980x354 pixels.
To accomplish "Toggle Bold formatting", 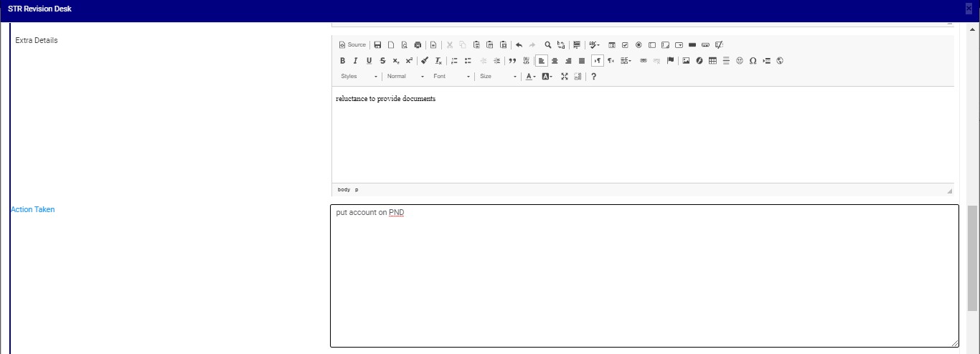I will pos(342,61).
